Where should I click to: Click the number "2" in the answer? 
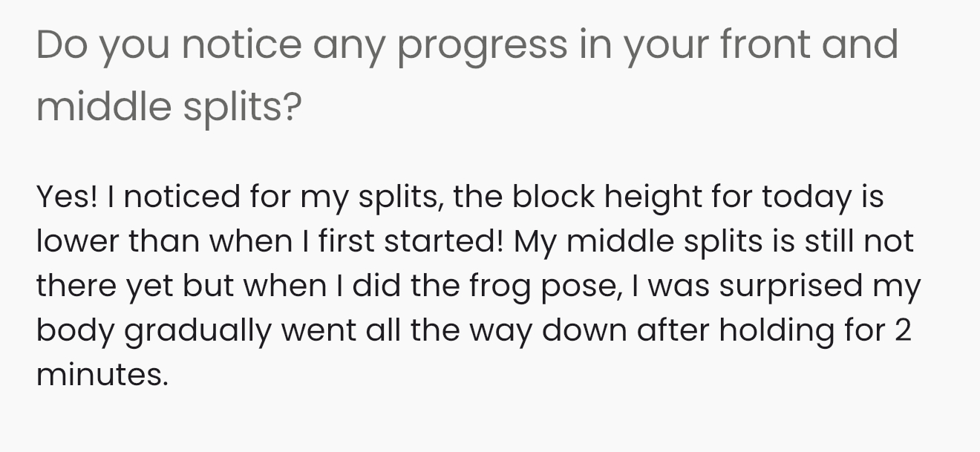click(902, 330)
